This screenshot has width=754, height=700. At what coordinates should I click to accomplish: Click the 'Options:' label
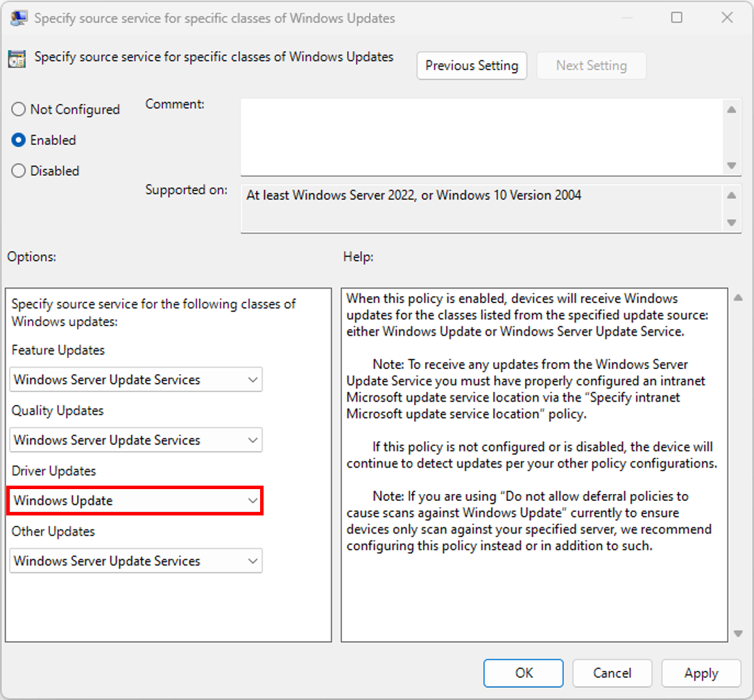coord(32,257)
